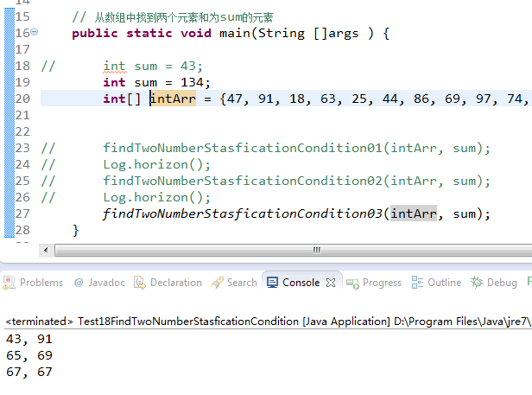Click the Progress tab icon

353,284
